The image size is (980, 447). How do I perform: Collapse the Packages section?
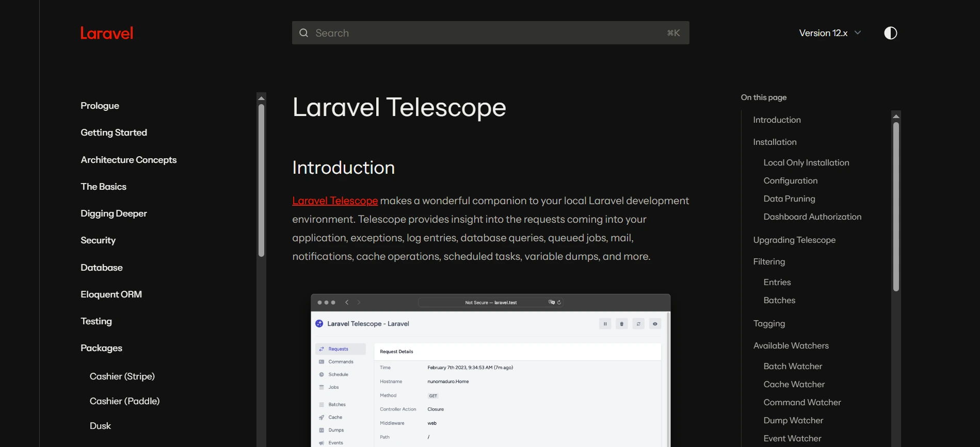101,348
